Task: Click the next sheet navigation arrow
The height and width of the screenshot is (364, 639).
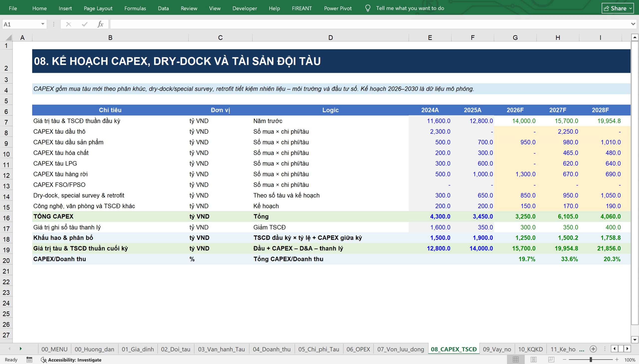Action: point(21,349)
